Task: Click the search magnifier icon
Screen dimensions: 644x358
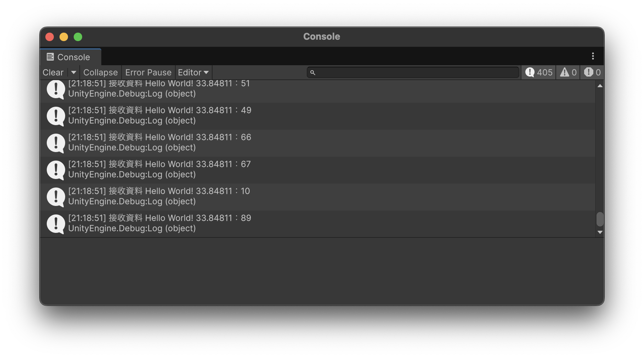Action: pyautogui.click(x=312, y=73)
